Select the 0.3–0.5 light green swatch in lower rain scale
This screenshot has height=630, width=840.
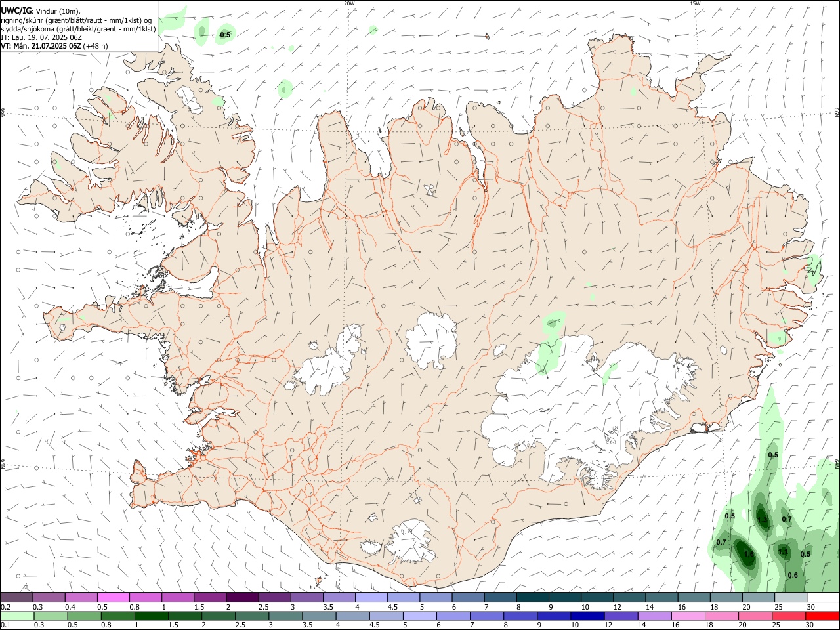coord(50,616)
